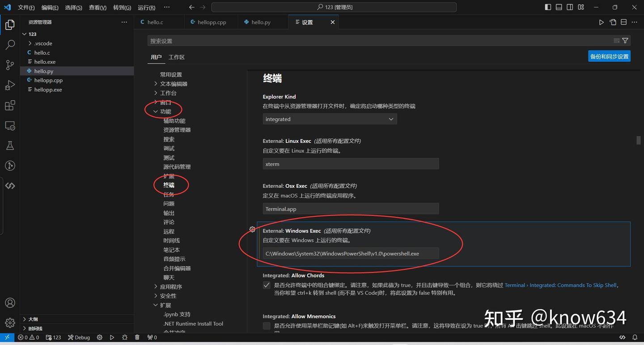Image resolution: width=644 pixels, height=345 pixels.
Task: Open the 编辑(E) menu
Action: (50, 8)
